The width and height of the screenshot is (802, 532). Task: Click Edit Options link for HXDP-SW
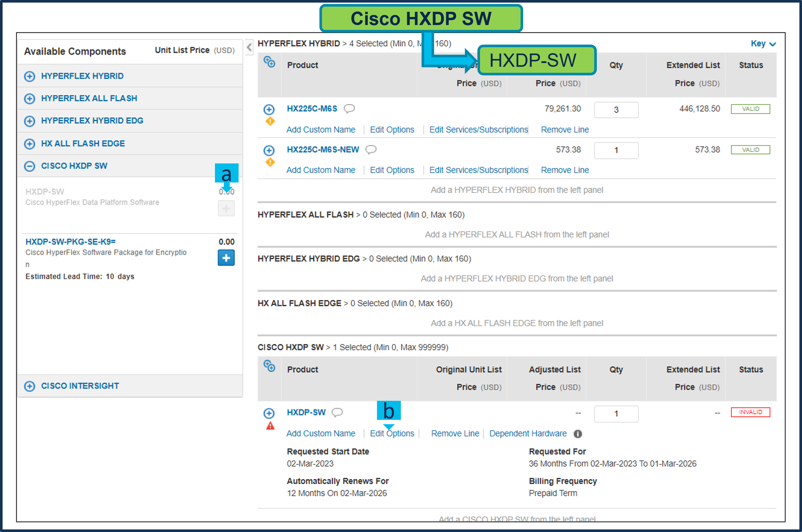click(x=392, y=433)
